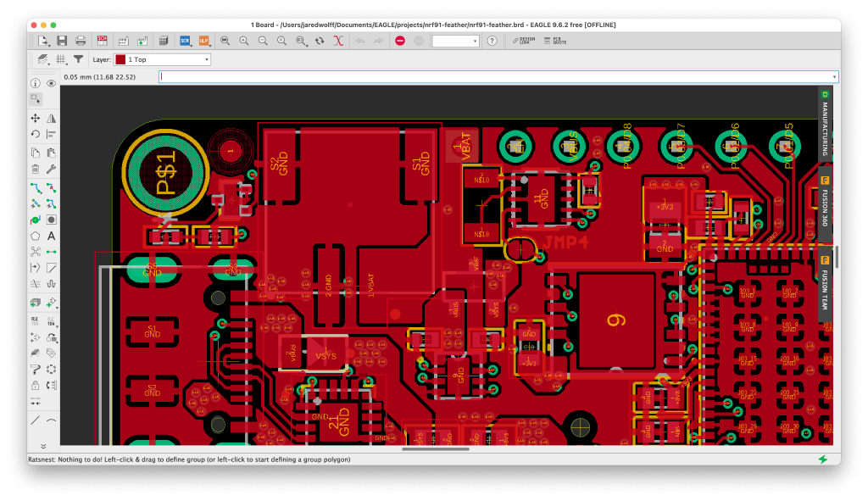
Task: Click the PCB Quote button
Action: pyautogui.click(x=555, y=41)
